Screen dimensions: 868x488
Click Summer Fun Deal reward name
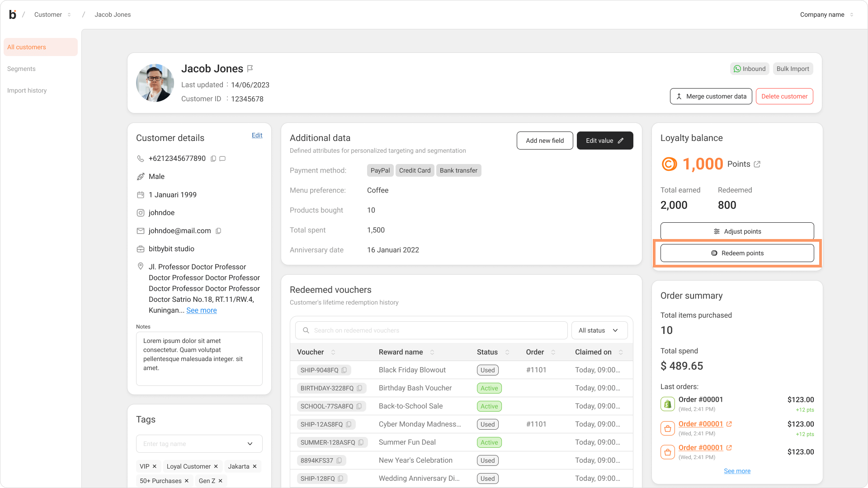click(x=407, y=442)
